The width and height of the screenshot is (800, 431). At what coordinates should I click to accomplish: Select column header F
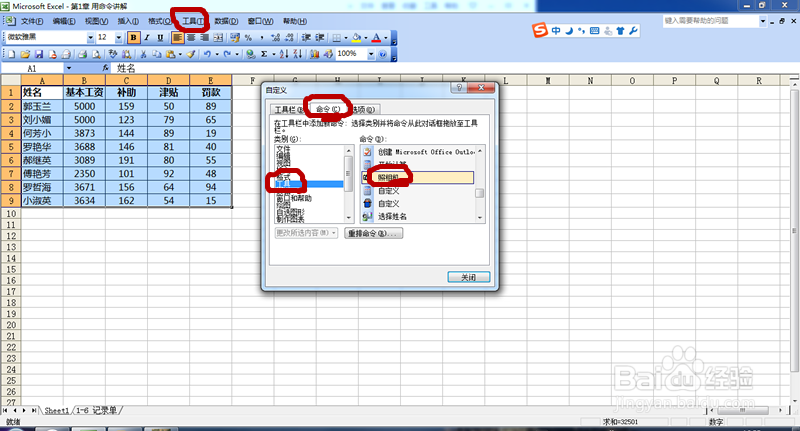[x=253, y=81]
